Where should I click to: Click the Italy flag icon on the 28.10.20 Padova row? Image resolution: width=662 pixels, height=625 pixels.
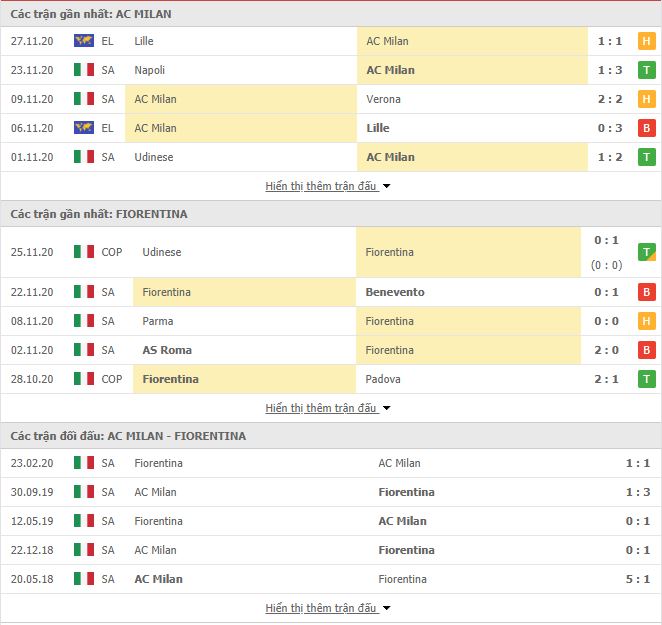(x=84, y=379)
